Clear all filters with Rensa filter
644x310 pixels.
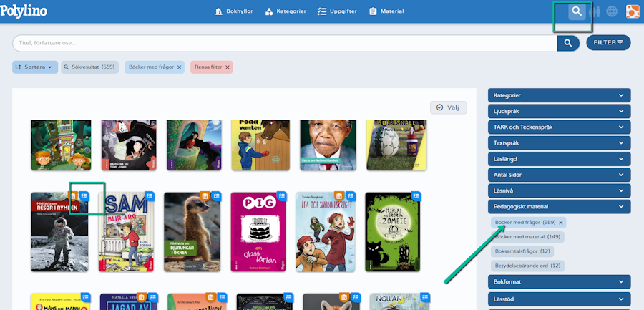click(212, 67)
